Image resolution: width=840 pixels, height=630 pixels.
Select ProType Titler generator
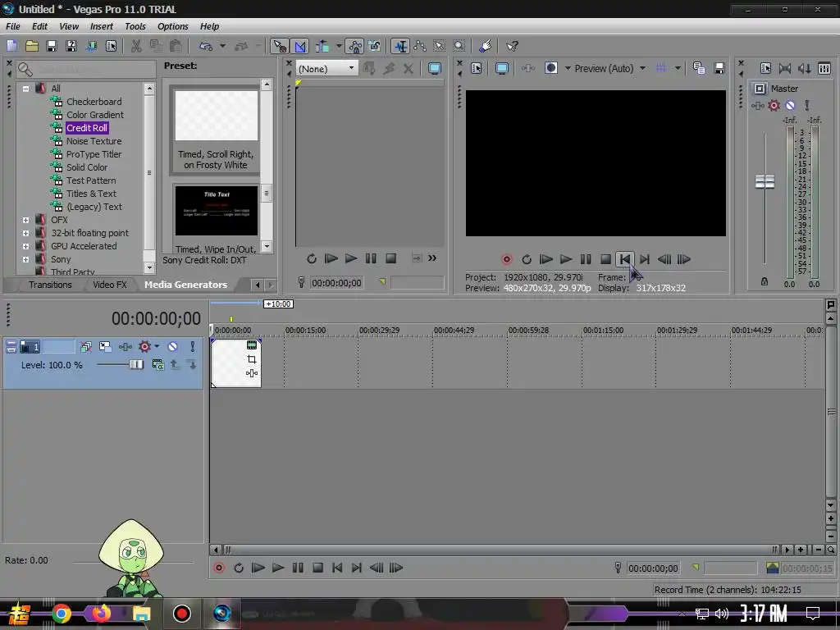(x=94, y=154)
